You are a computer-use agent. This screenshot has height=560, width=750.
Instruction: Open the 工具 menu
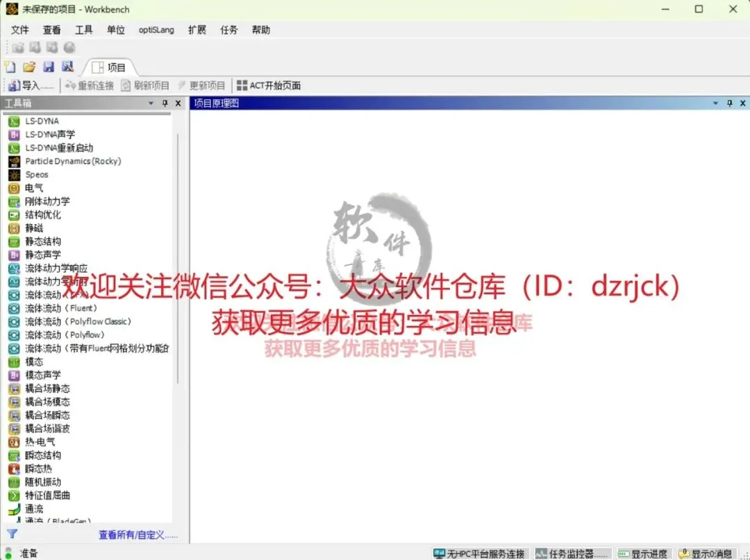click(84, 30)
